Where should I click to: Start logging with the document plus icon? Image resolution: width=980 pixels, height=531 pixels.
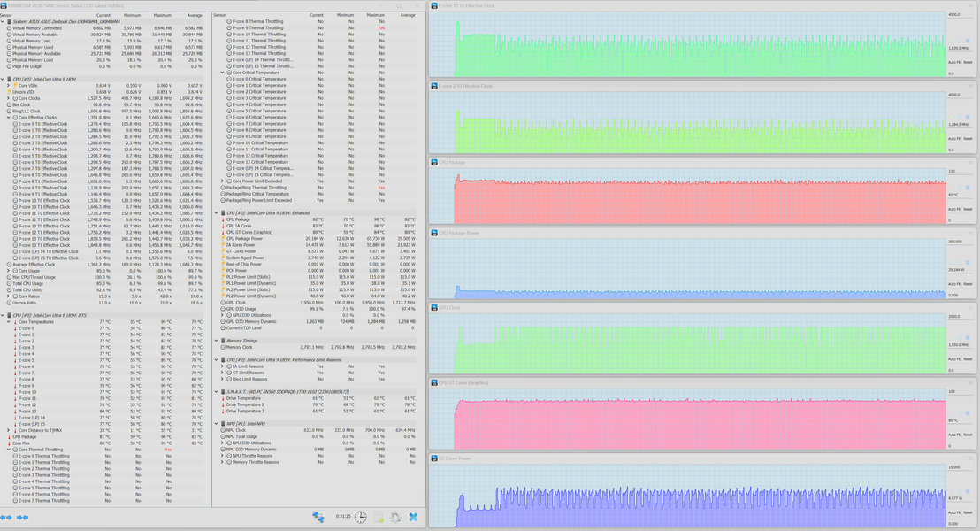pos(379,517)
